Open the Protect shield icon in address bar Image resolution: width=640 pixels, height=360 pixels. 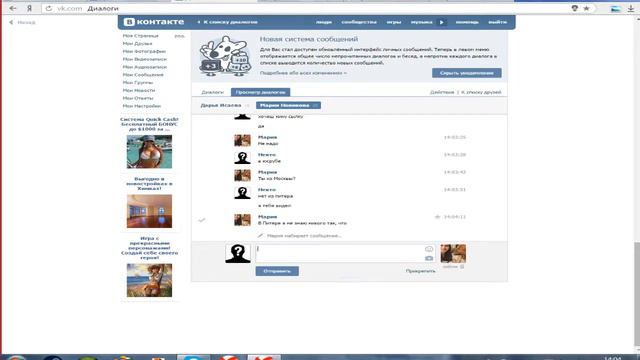(x=575, y=8)
